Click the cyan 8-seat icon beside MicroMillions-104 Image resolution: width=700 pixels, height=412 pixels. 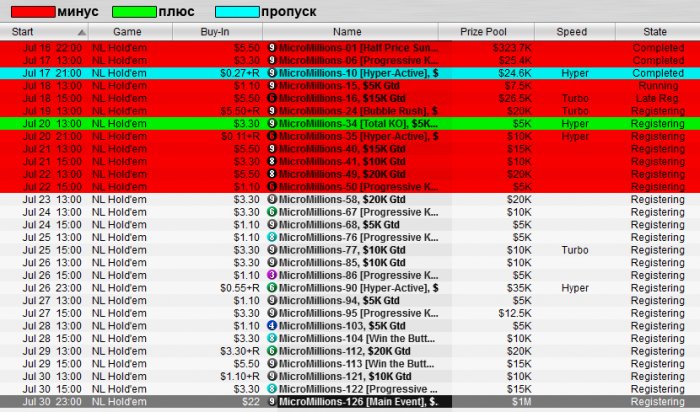pyautogui.click(x=272, y=338)
